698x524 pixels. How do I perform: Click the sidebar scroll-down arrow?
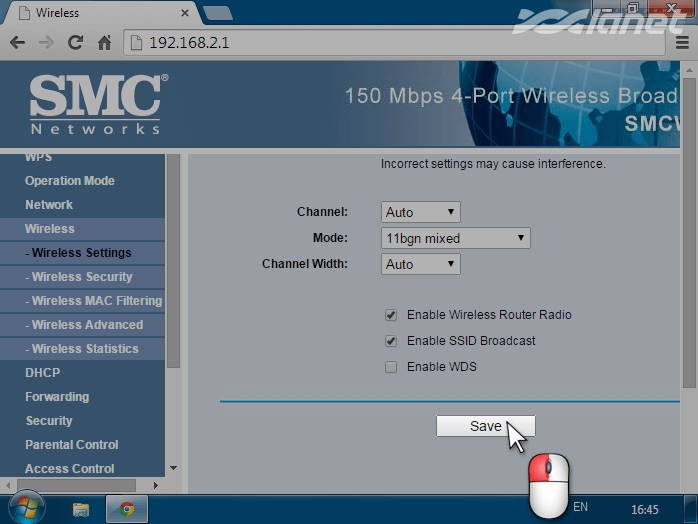(173, 468)
